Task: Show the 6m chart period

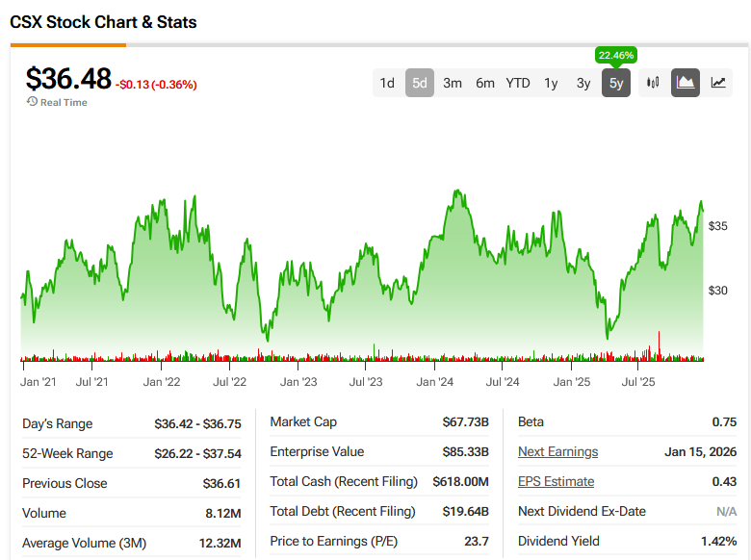Action: pyautogui.click(x=485, y=83)
